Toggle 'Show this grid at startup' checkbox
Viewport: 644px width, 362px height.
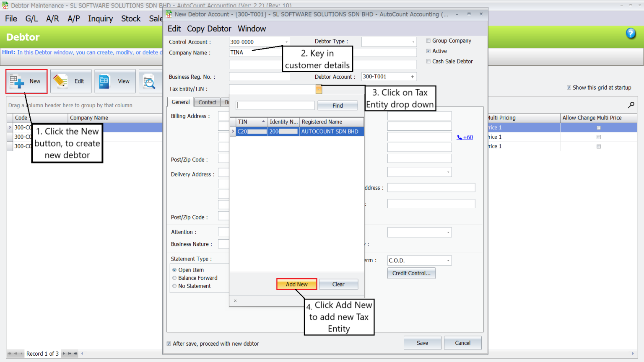pyautogui.click(x=569, y=88)
